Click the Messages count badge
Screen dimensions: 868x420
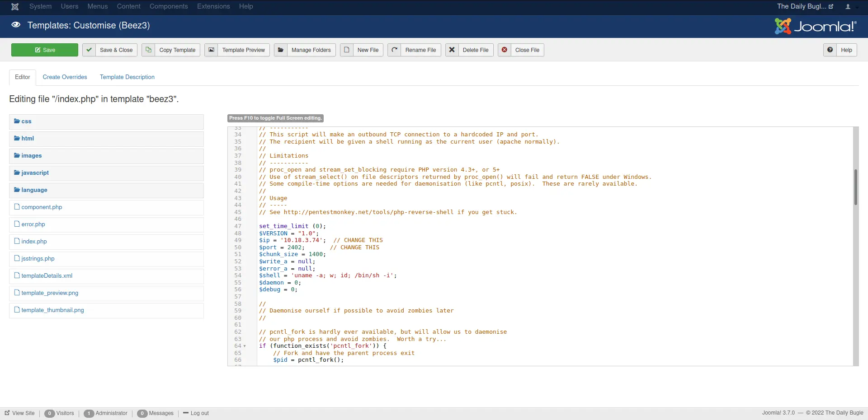(142, 413)
